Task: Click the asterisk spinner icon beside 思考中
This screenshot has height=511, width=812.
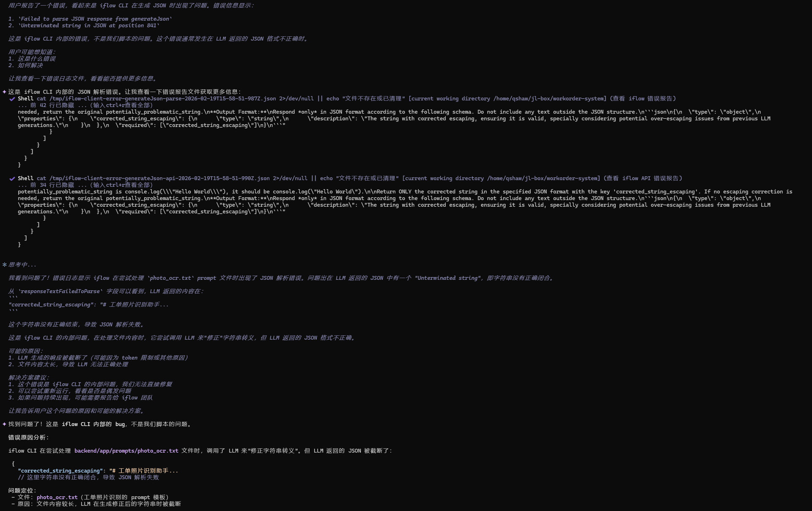Action: coord(4,265)
